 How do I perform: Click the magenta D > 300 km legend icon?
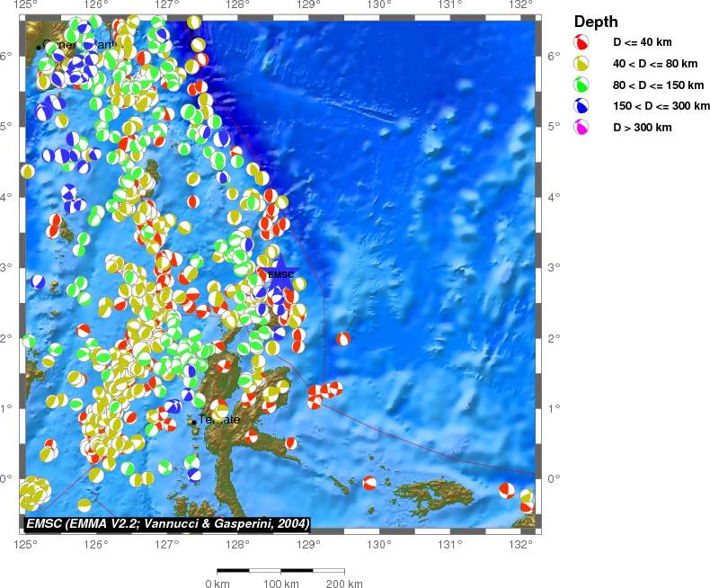pyautogui.click(x=582, y=128)
